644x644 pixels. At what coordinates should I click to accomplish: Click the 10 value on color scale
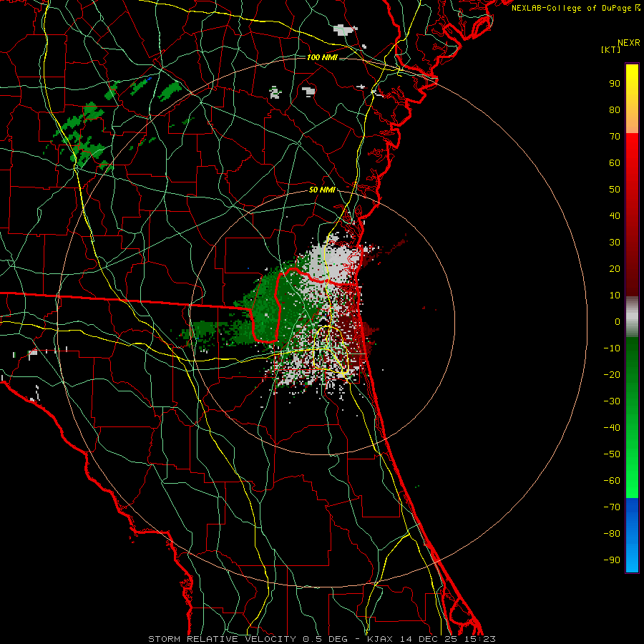pyautogui.click(x=615, y=296)
